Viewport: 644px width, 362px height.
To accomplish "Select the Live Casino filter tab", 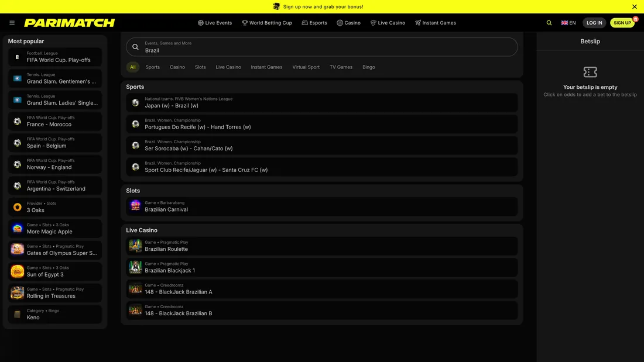I will coord(228,67).
